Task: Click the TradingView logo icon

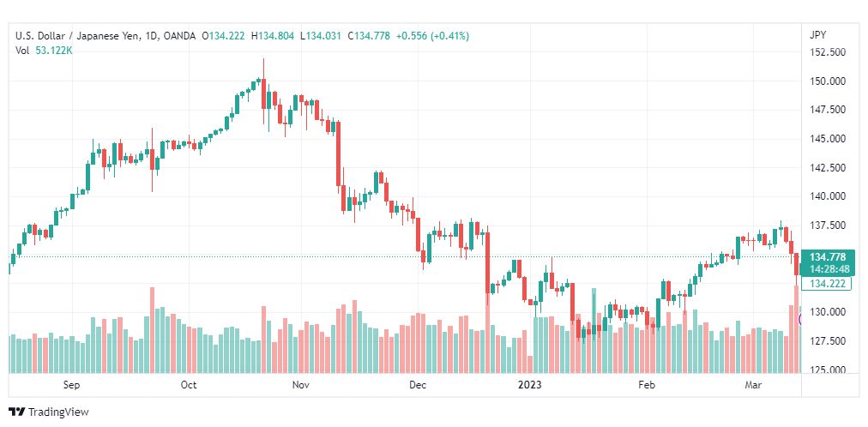Action: point(17,412)
